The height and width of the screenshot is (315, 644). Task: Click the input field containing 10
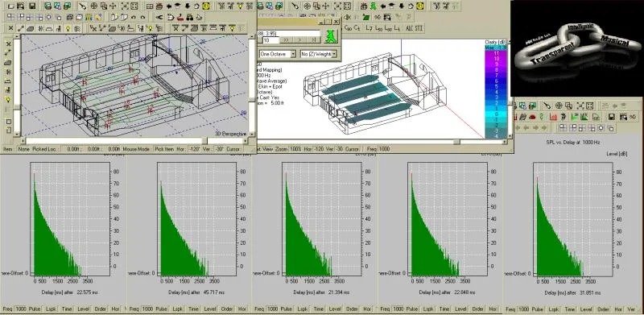270,40
